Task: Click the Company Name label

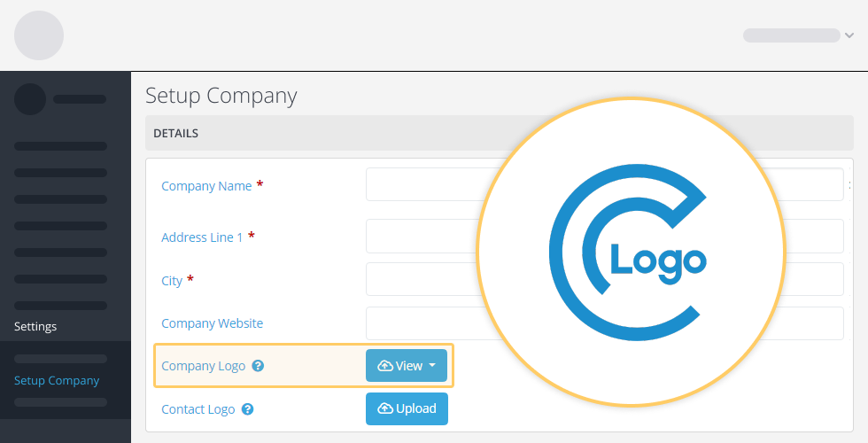Action: point(206,186)
